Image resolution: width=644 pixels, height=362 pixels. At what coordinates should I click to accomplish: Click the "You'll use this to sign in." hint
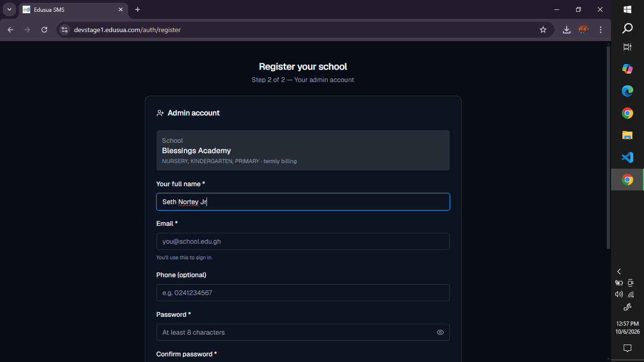tap(184, 257)
